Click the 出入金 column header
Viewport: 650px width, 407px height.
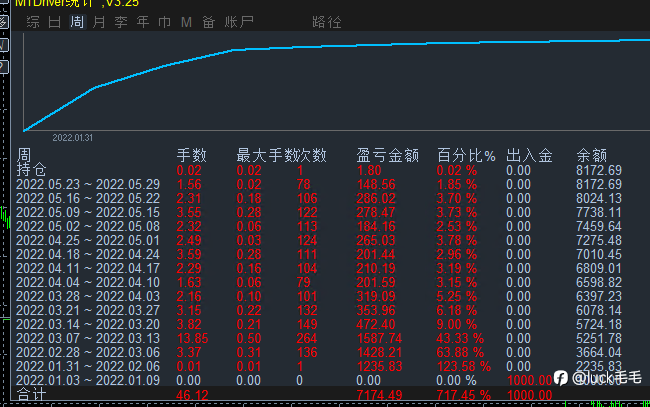(x=529, y=155)
